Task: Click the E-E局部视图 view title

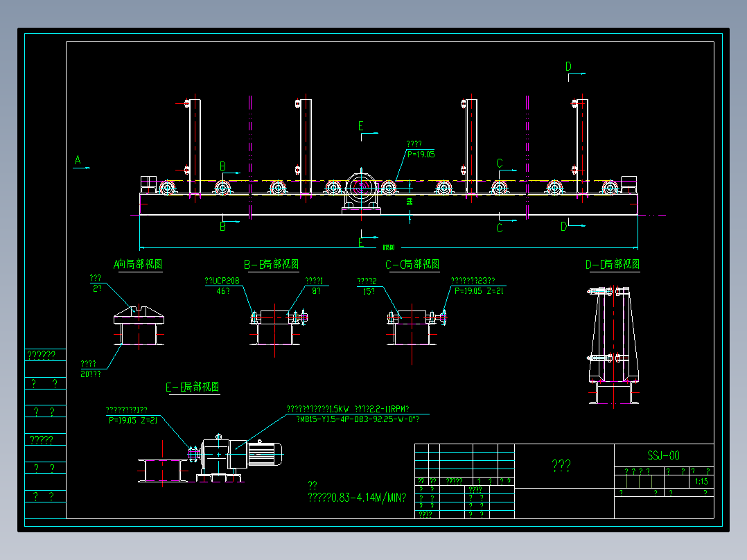Action: (193, 387)
